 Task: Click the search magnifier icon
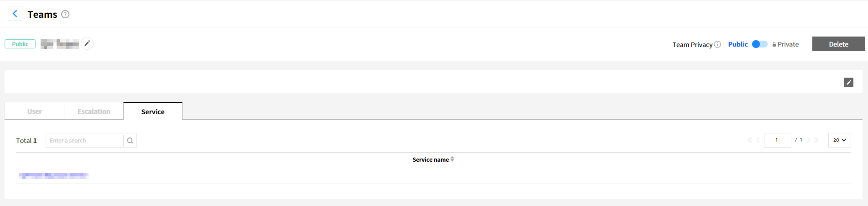130,141
